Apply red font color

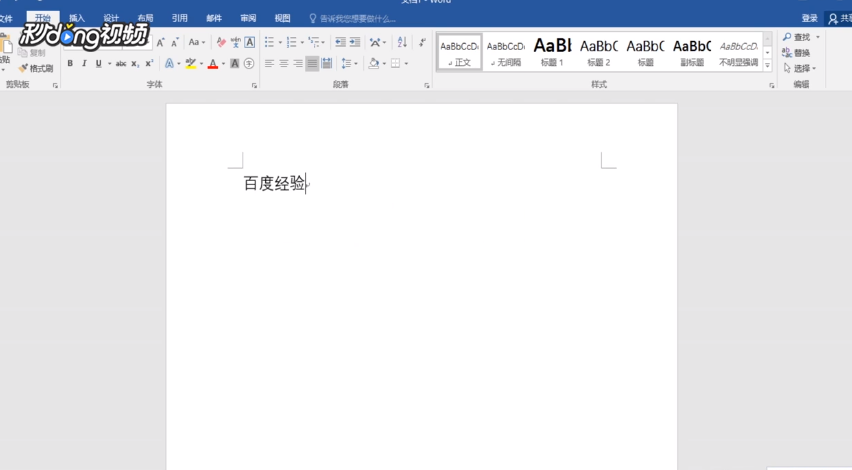(213, 64)
